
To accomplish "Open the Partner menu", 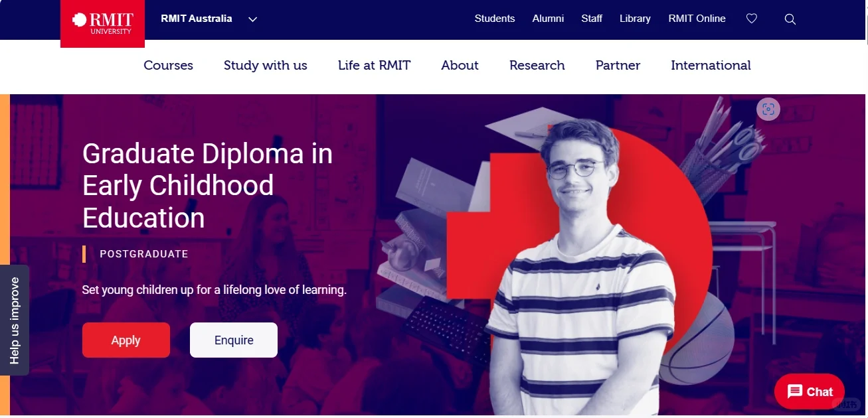I will pos(618,65).
